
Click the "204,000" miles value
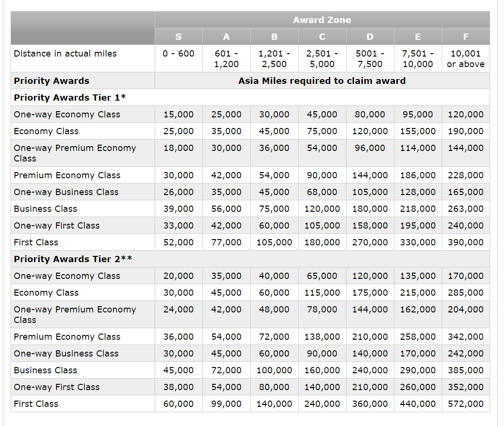pyautogui.click(x=466, y=309)
